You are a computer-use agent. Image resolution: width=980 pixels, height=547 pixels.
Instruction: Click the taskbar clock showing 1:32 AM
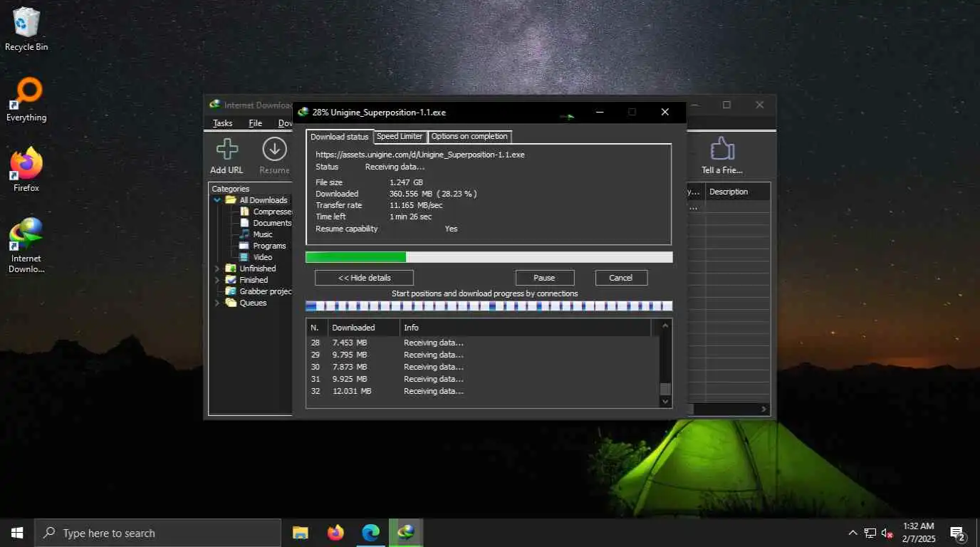tap(917, 533)
